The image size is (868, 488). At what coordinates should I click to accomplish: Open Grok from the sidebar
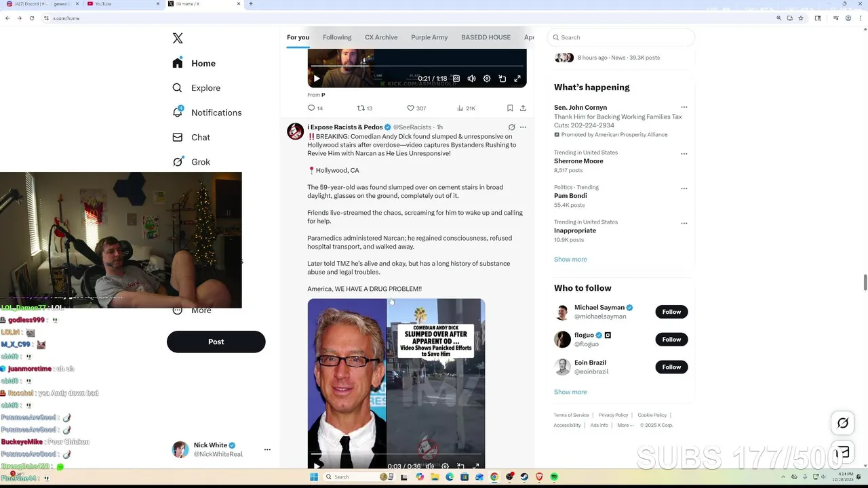pos(191,162)
